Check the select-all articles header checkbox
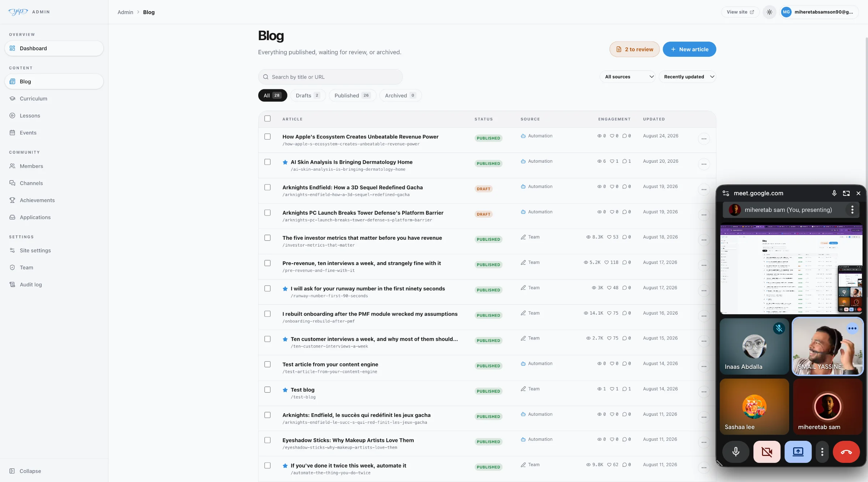 pos(267,119)
